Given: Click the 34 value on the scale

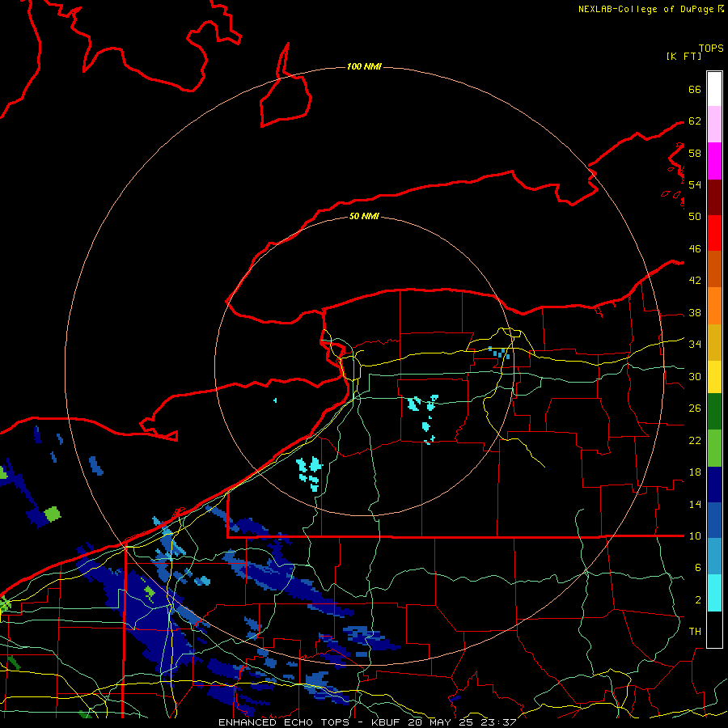Looking at the screenshot, I should point(695,344).
